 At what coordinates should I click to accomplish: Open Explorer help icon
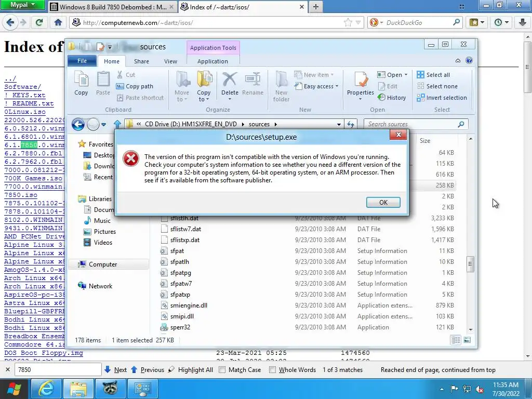tap(469, 60)
